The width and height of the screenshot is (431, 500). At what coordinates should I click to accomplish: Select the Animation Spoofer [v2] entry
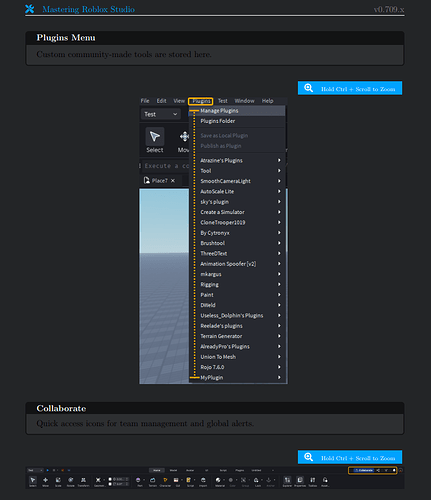click(237, 264)
